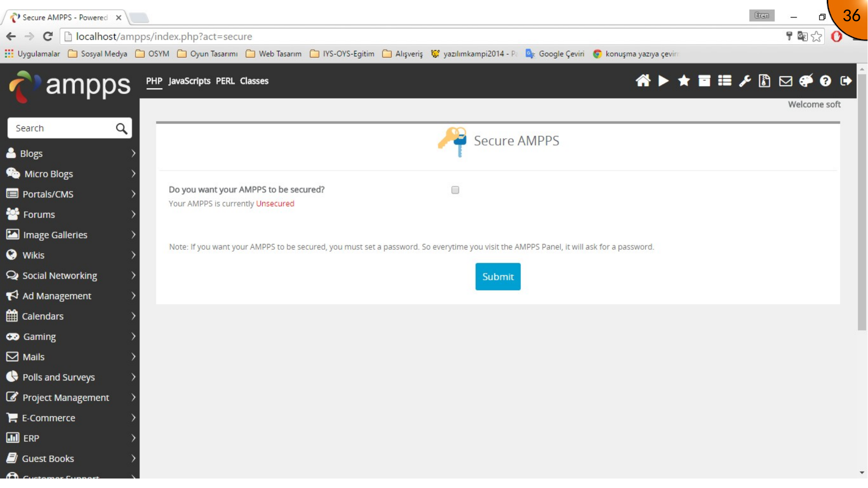Go back with browser back arrow
Image resolution: width=868 pixels, height=488 pixels.
pyautogui.click(x=11, y=37)
